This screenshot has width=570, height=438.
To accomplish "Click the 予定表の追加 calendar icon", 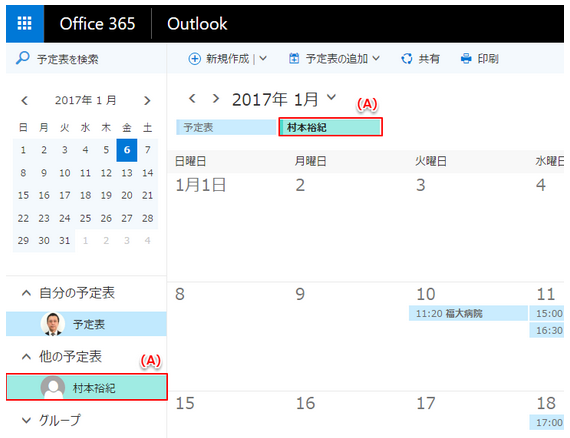I will click(x=294, y=58).
